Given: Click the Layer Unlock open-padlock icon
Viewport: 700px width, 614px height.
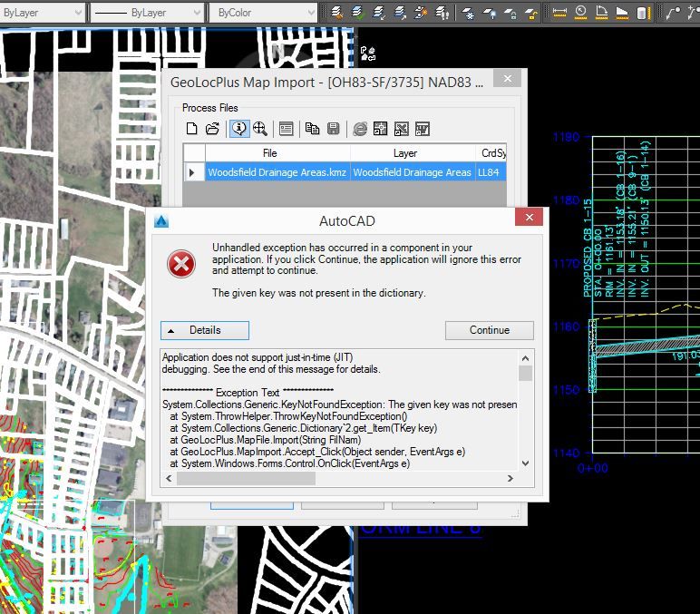Looking at the screenshot, I should pos(531,13).
